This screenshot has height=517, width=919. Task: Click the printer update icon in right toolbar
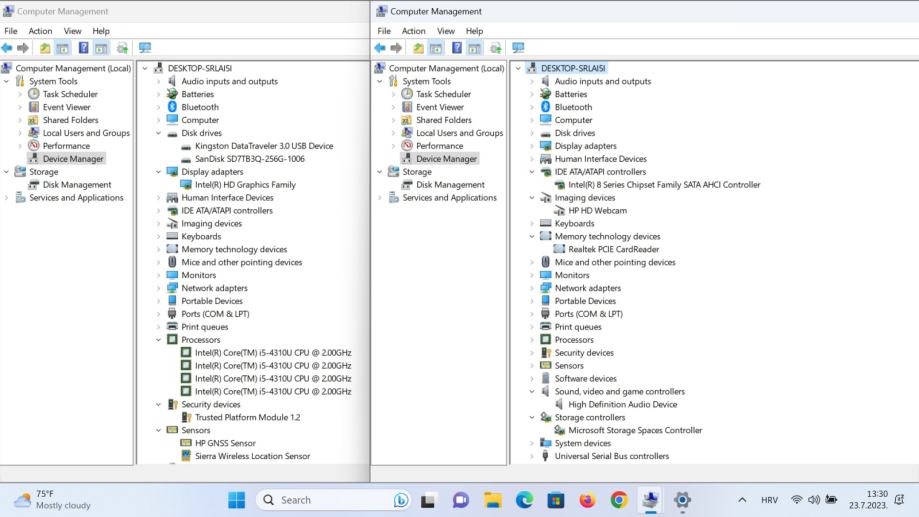click(496, 48)
